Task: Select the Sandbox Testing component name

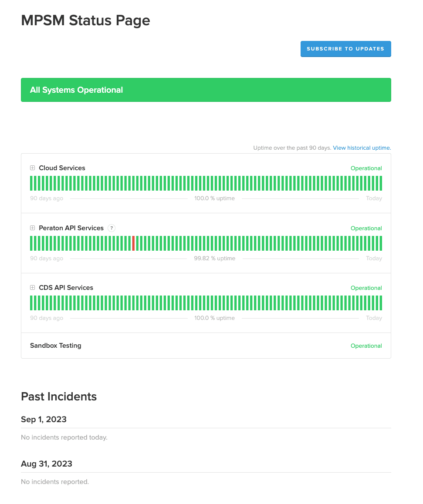Action: [x=56, y=346]
